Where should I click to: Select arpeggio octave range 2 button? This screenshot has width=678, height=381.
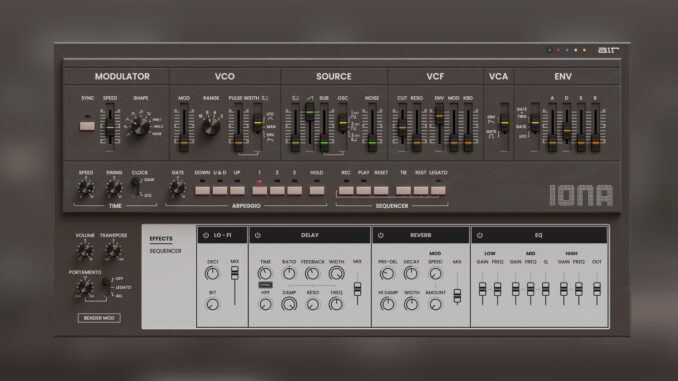(x=277, y=190)
